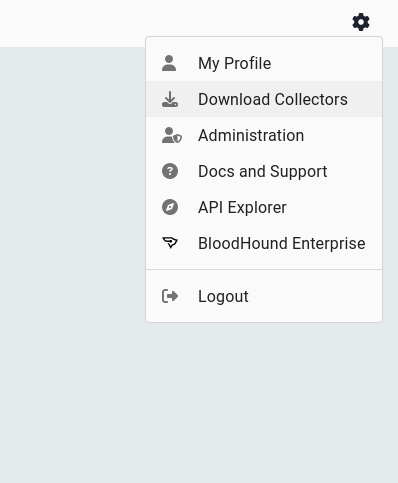Screen dimensions: 398x483
Task: Open the My Profile menu entry
Action: [x=264, y=63]
